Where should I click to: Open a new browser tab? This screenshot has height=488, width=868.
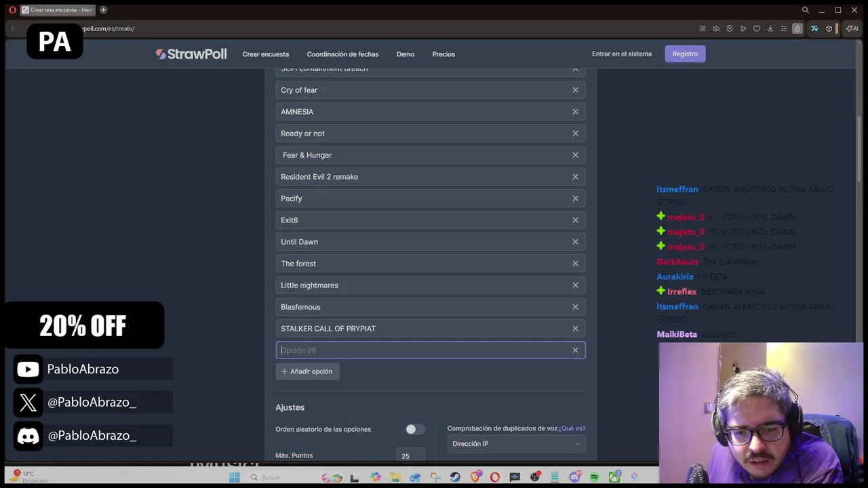point(103,10)
